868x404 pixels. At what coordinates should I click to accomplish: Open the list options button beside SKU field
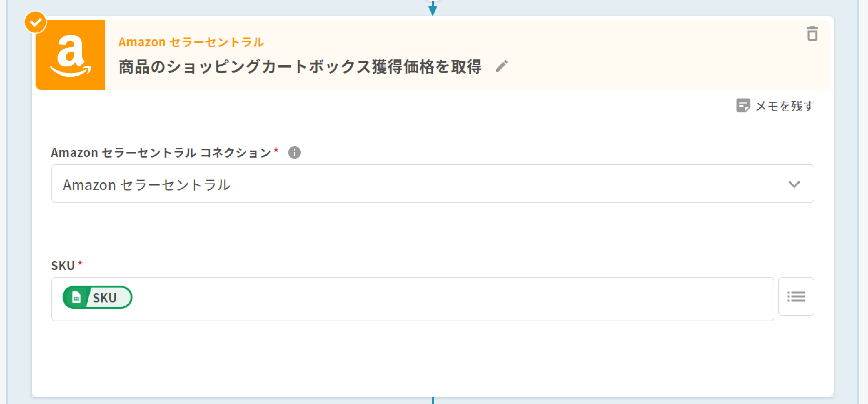click(x=796, y=297)
